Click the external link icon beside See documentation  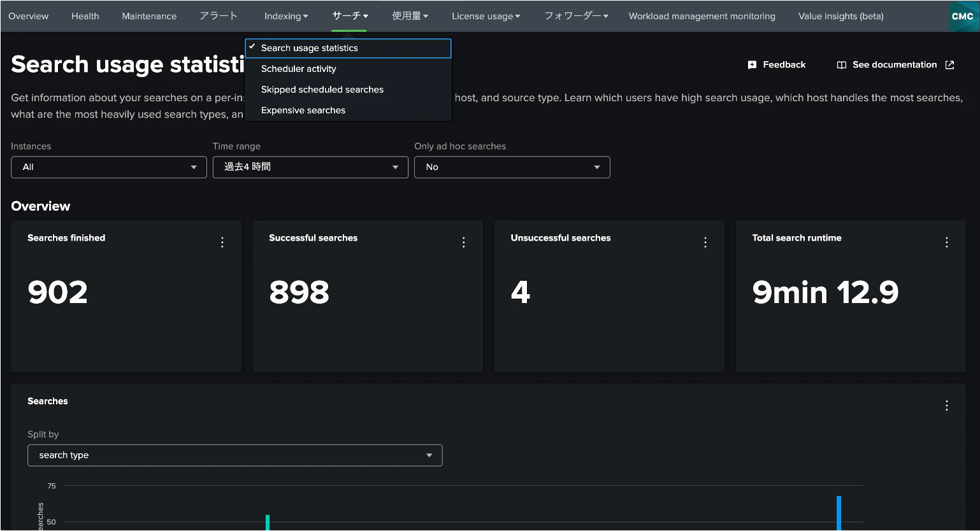949,65
